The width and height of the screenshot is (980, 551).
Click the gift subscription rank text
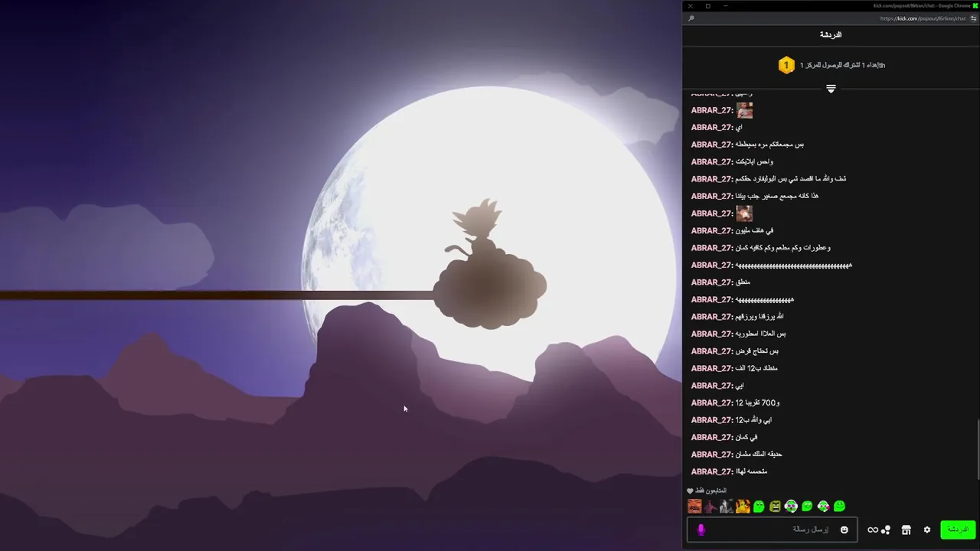(x=842, y=65)
